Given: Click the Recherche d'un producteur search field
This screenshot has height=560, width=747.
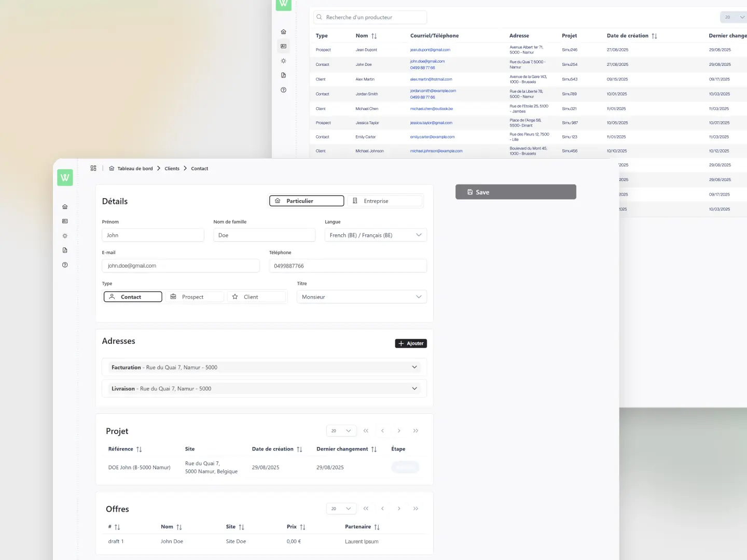Looking at the screenshot, I should tap(370, 18).
